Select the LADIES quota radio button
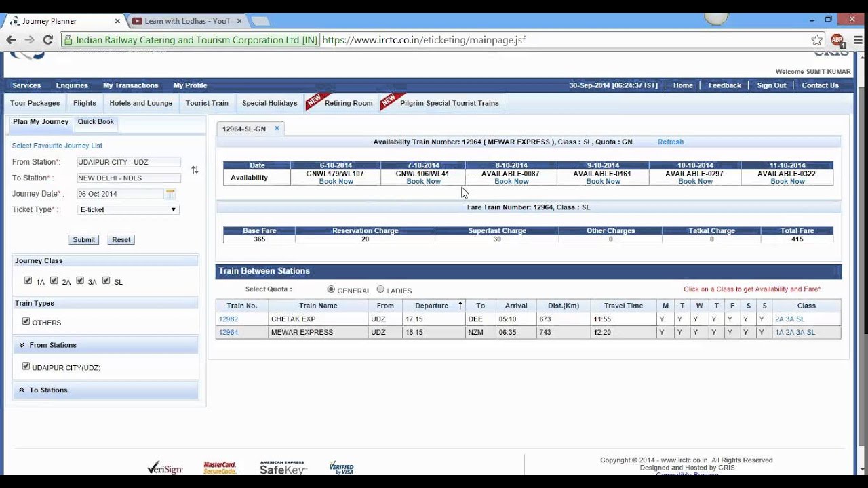The image size is (868, 488). 380,289
